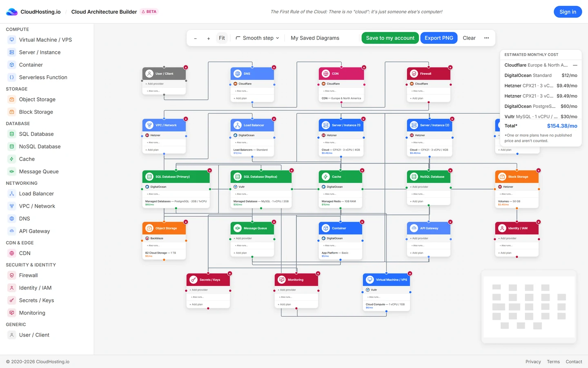Image resolution: width=588 pixels, height=368 pixels.
Task: Select Server / Instance sidebar icon
Action: [12, 52]
